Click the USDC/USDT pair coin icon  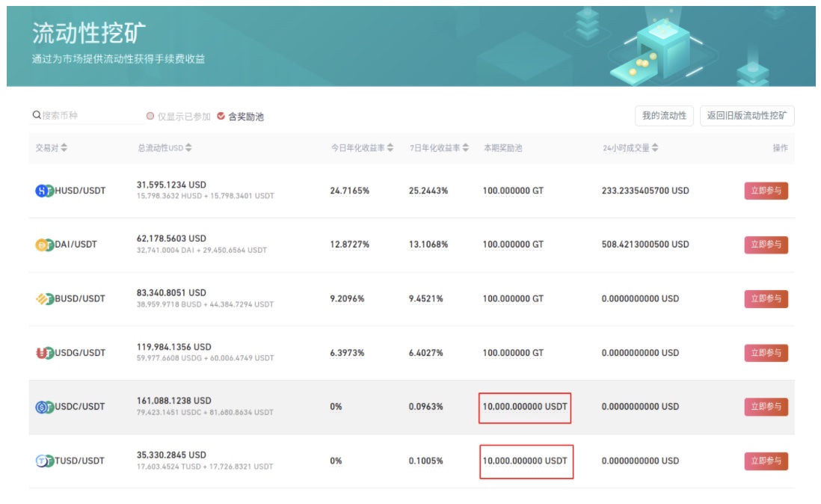45,407
